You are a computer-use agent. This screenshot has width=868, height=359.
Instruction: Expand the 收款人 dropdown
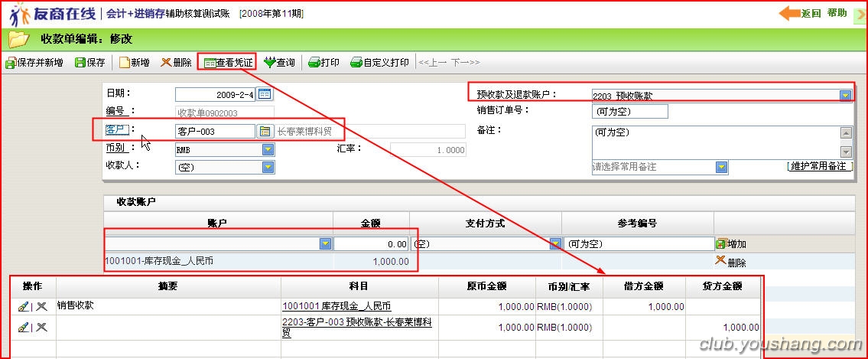tap(268, 167)
